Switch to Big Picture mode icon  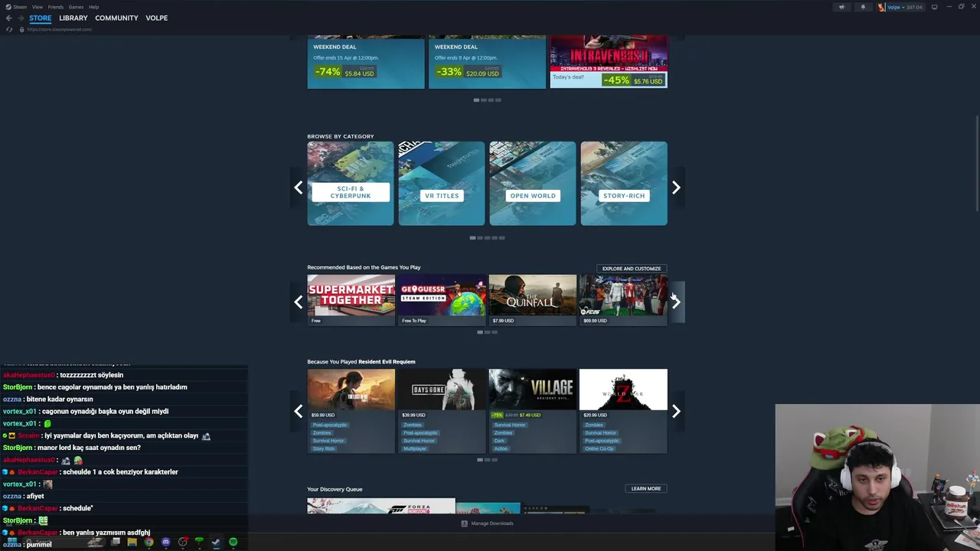(x=934, y=7)
